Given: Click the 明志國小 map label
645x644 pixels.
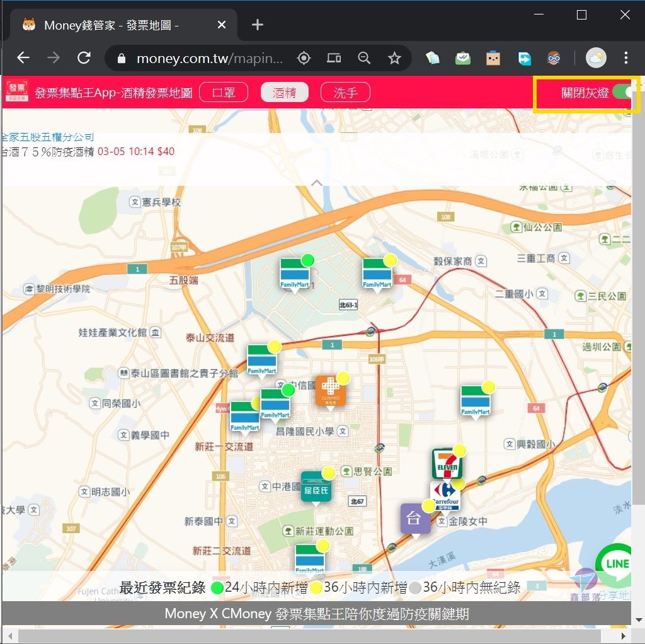Looking at the screenshot, I should click(105, 492).
